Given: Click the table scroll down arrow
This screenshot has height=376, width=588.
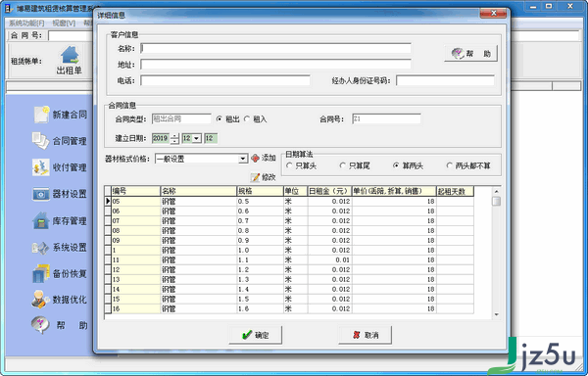Looking at the screenshot, I should click(x=497, y=314).
